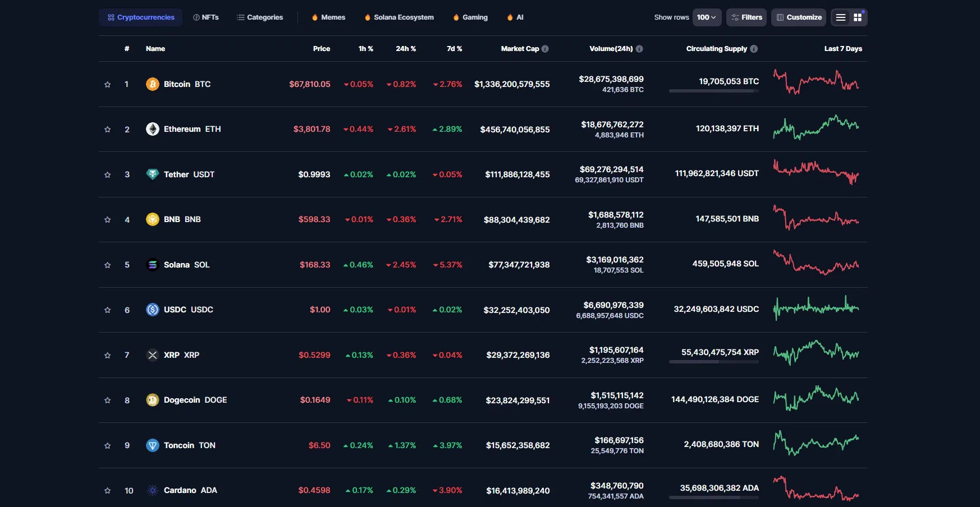Image resolution: width=980 pixels, height=507 pixels.
Task: Sort table by 1h % column
Action: coord(366,49)
